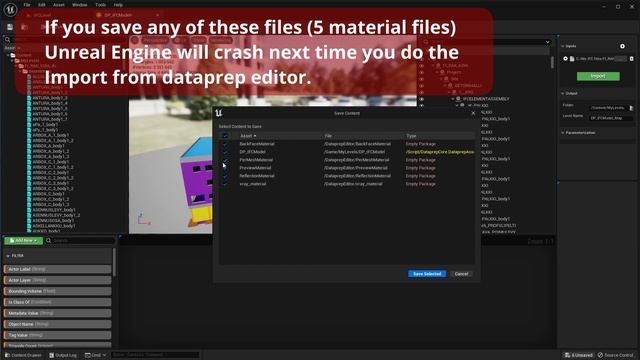The width and height of the screenshot is (640, 360).
Task: Uncheck the ReflectionMaterial checkbox
Action: tap(225, 176)
